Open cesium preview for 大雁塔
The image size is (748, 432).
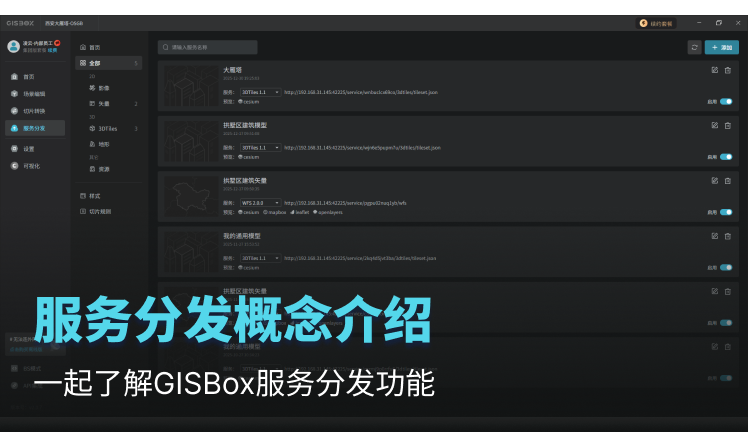point(250,101)
